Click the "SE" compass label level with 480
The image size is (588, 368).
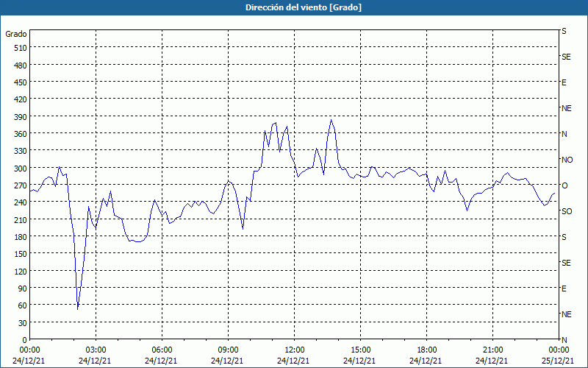(x=566, y=57)
